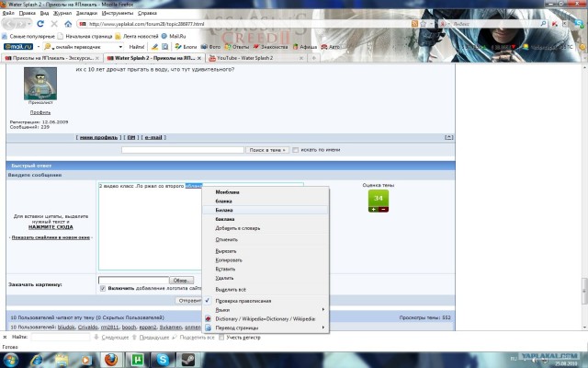Open the 'онлайн переводчик' dropdown

(120, 47)
